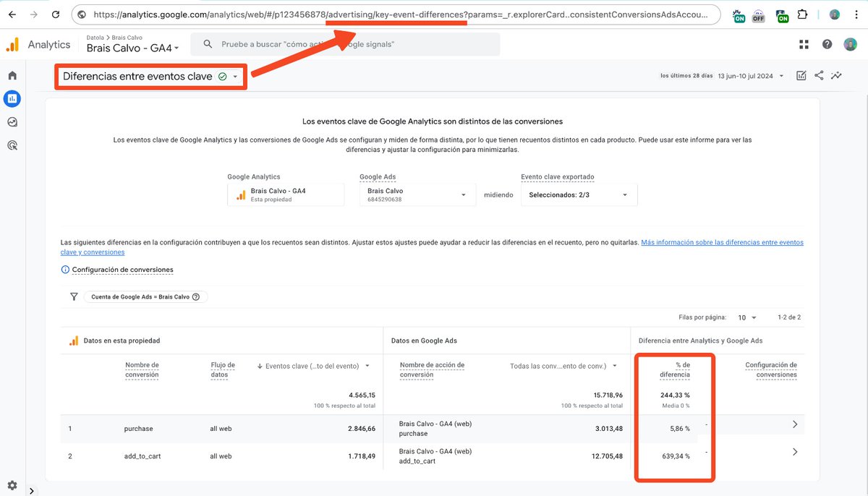Click the 5,86 % difference value

coord(680,429)
